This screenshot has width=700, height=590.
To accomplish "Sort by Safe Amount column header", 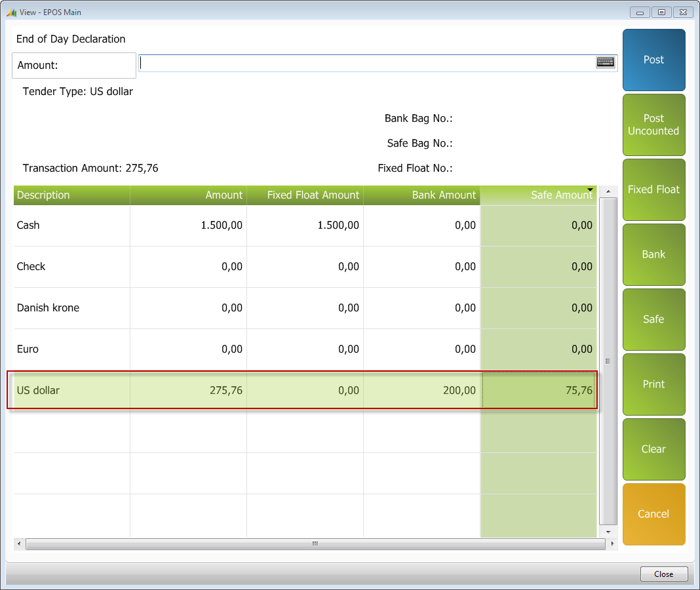I will (539, 195).
